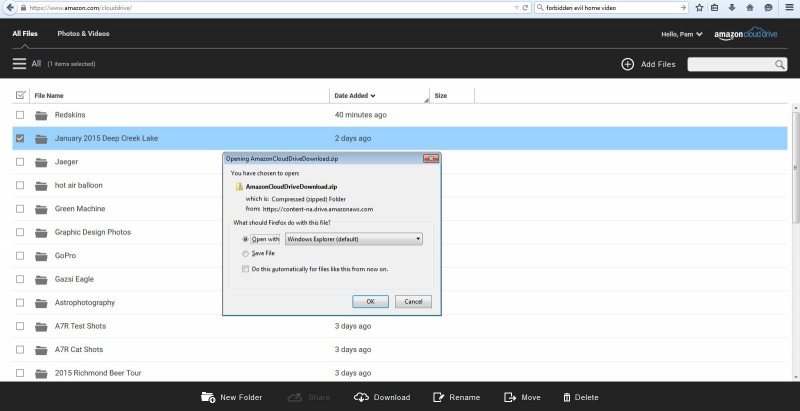Switch to the Photos & Videos tab
This screenshot has height=411, width=800.
point(83,34)
